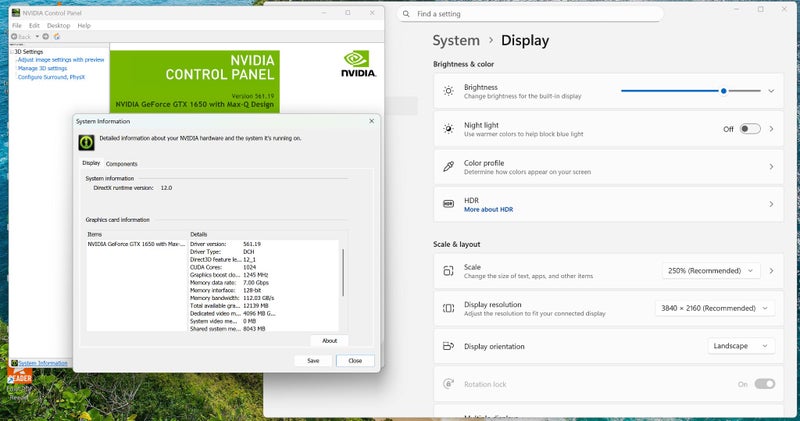Open the Edit menu
The height and width of the screenshot is (421, 800).
[34, 26]
